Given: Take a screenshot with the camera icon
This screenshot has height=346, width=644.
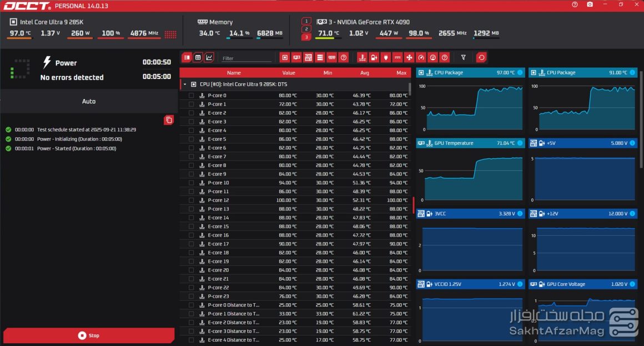Looking at the screenshot, I should coord(590,4).
